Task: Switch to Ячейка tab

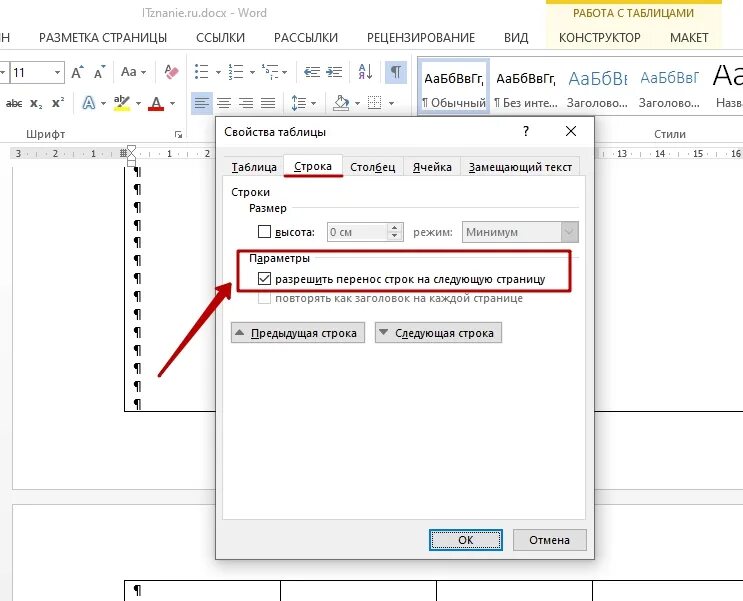Action: (432, 167)
